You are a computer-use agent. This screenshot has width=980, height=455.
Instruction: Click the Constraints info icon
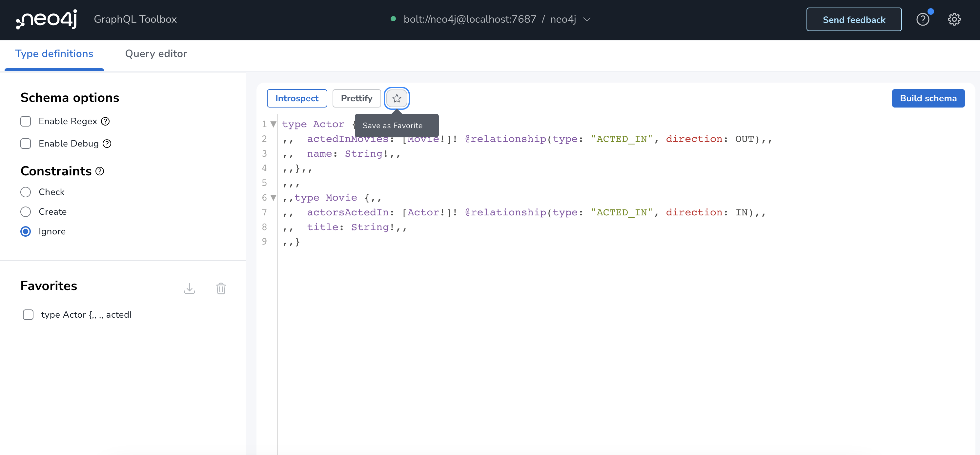point(100,171)
